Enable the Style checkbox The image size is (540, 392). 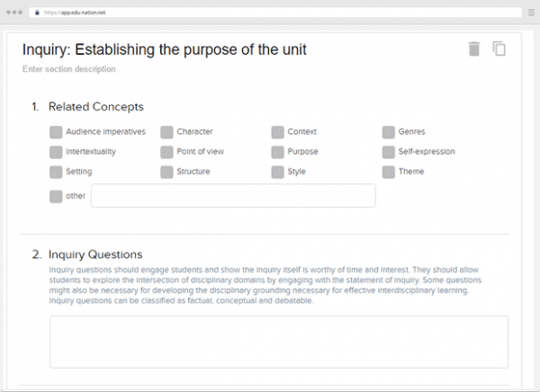pyautogui.click(x=277, y=172)
